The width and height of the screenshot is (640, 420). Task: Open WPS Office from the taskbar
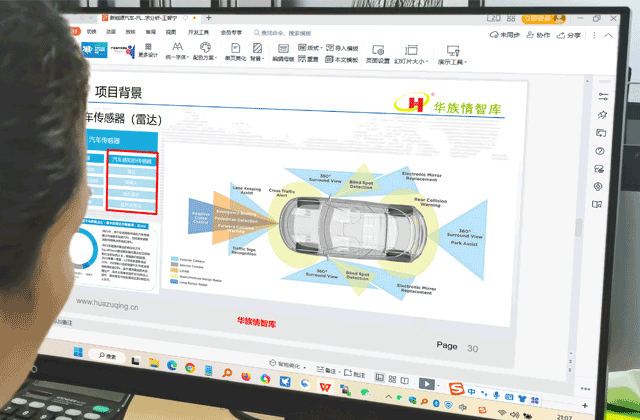click(x=325, y=383)
